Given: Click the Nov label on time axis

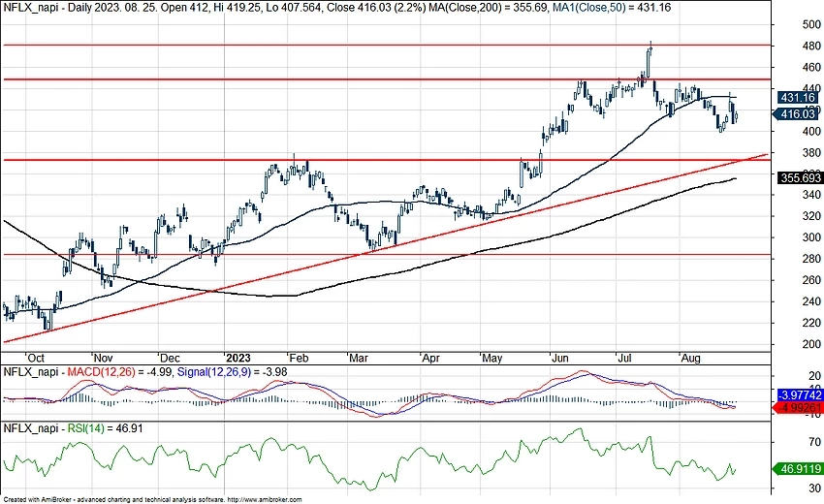Looking at the screenshot, I should [x=103, y=359].
